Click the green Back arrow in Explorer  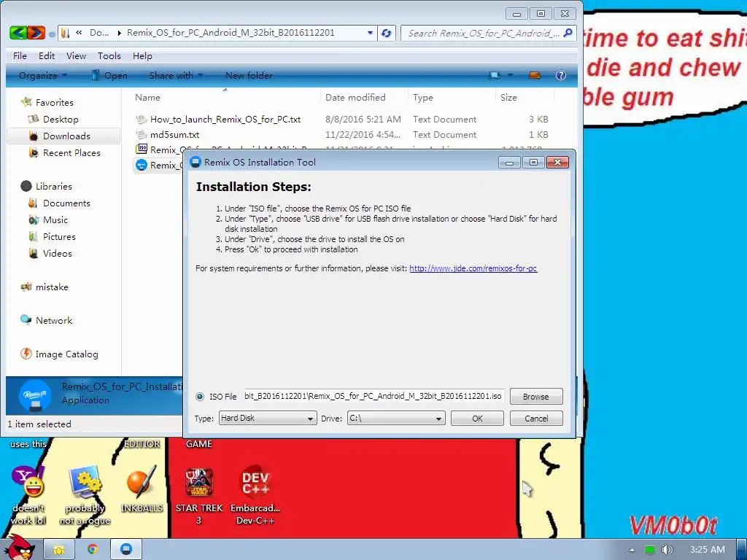pyautogui.click(x=18, y=33)
